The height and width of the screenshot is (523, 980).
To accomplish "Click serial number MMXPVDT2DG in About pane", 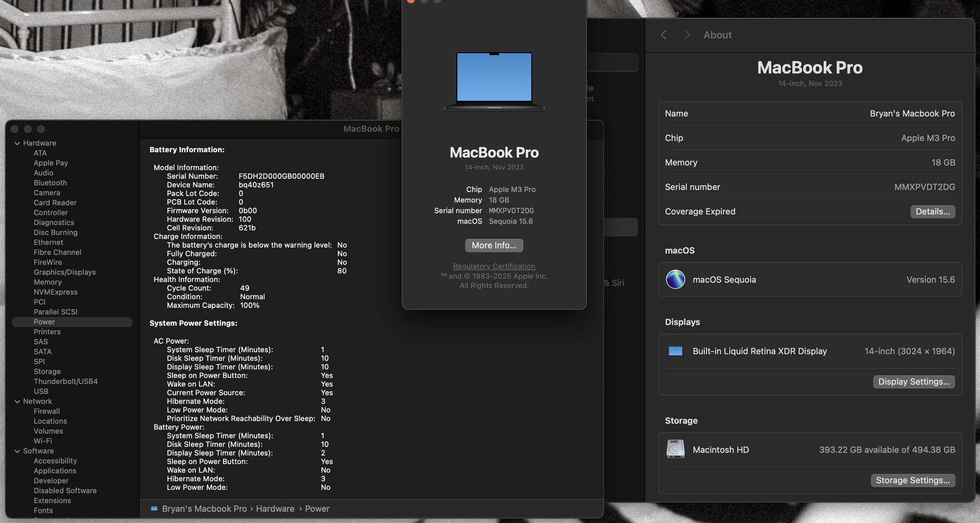I will pos(924,187).
